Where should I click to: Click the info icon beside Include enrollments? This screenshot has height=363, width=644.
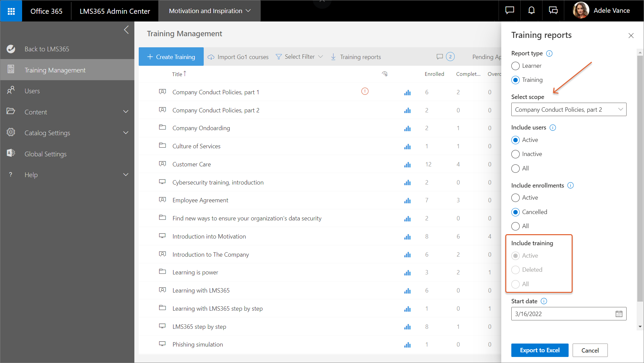click(570, 186)
